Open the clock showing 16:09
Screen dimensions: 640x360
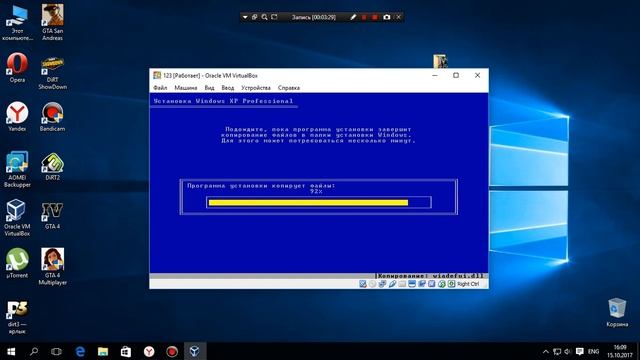(x=620, y=351)
